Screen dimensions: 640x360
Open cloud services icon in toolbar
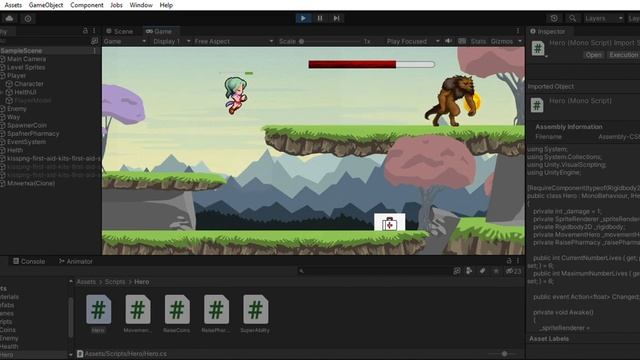tap(9, 18)
